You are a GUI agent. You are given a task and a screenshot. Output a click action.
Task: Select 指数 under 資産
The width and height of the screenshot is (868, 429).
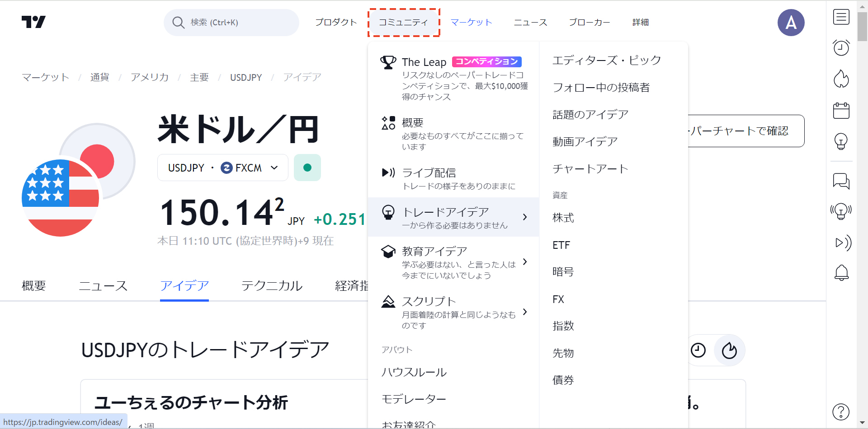(563, 326)
